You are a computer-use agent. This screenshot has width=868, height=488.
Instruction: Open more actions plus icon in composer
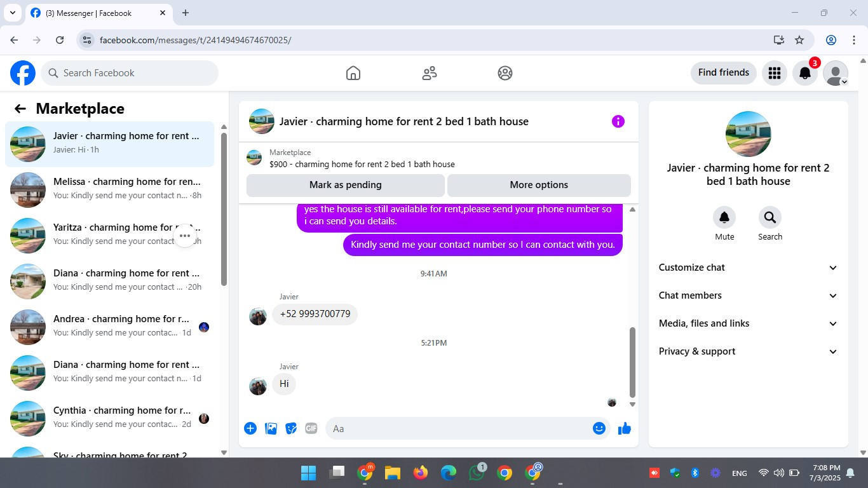coord(250,428)
